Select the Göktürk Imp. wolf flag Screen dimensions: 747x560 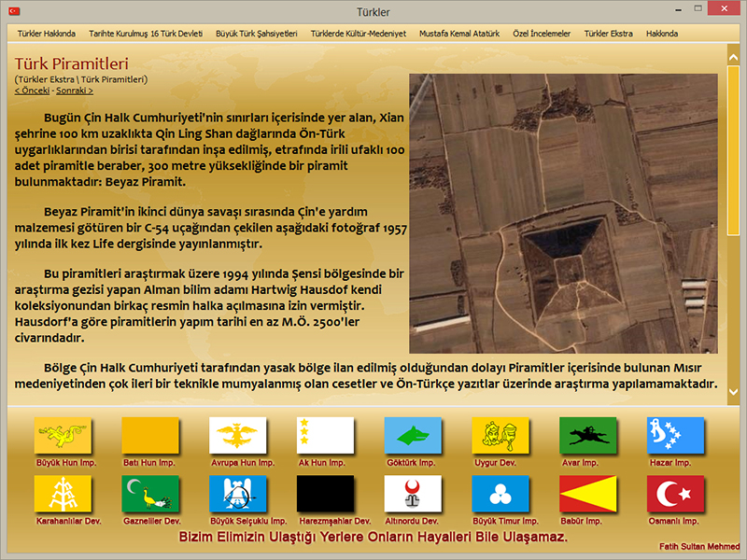pyautogui.click(x=413, y=435)
